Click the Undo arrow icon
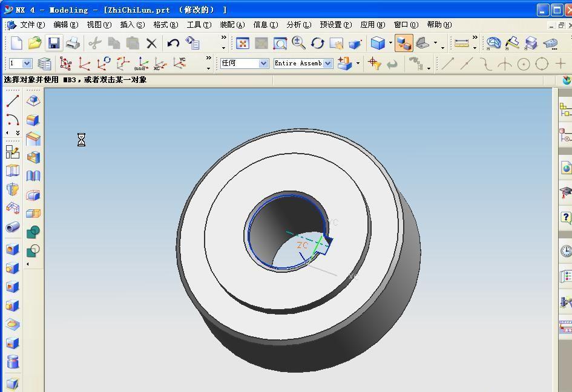This screenshot has height=392, width=572. (x=173, y=43)
